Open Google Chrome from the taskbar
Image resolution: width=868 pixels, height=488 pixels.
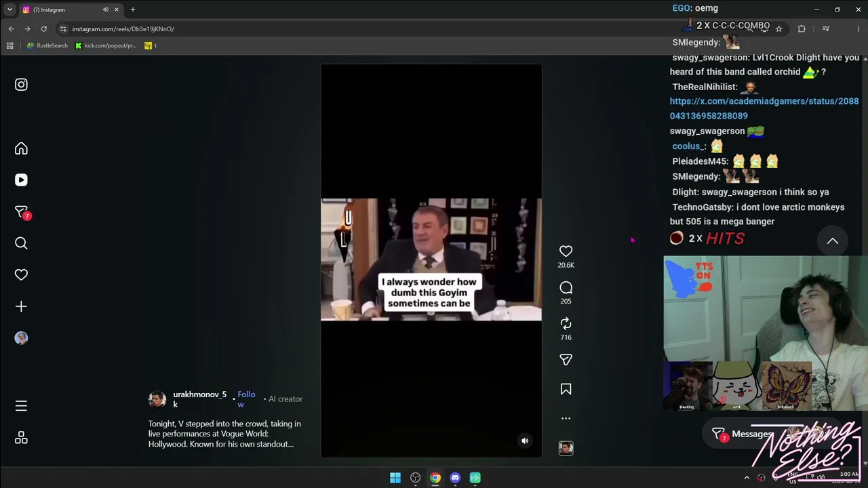435,478
